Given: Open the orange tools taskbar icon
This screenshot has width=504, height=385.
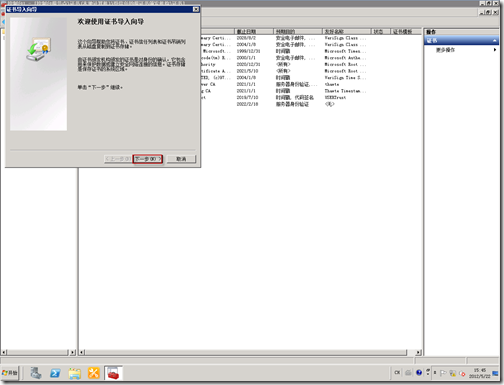Looking at the screenshot, I should tap(94, 373).
